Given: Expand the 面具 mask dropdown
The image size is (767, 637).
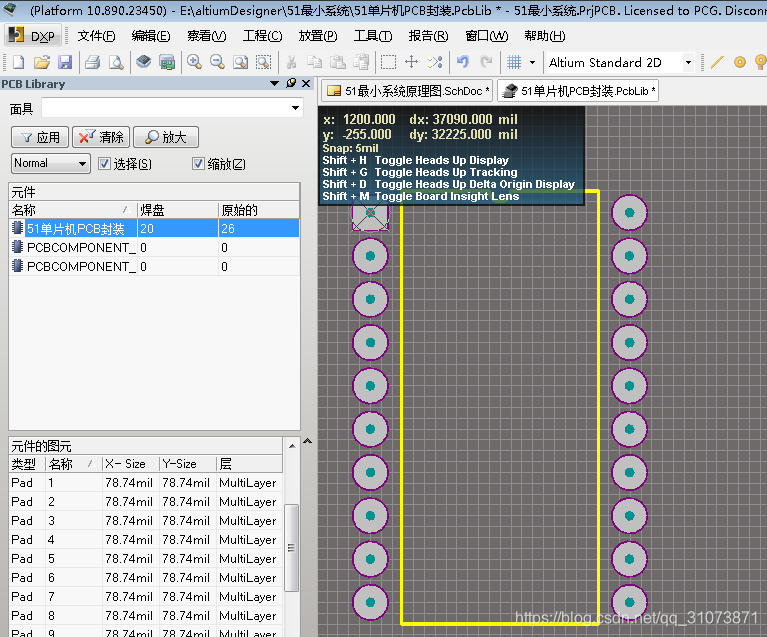Looking at the screenshot, I should [x=295, y=108].
